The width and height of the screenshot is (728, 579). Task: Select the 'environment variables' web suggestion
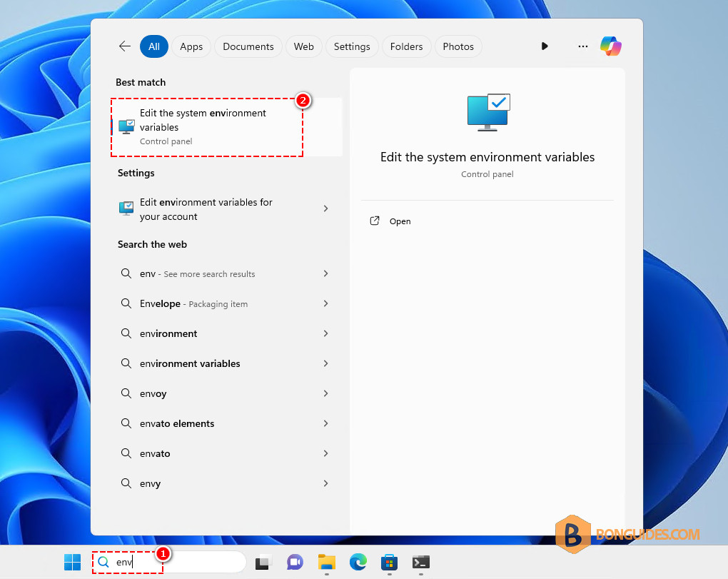[x=227, y=363]
